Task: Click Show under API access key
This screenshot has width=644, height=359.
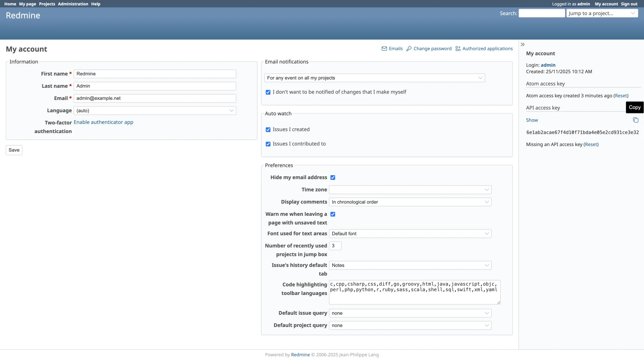Action: tap(532, 120)
